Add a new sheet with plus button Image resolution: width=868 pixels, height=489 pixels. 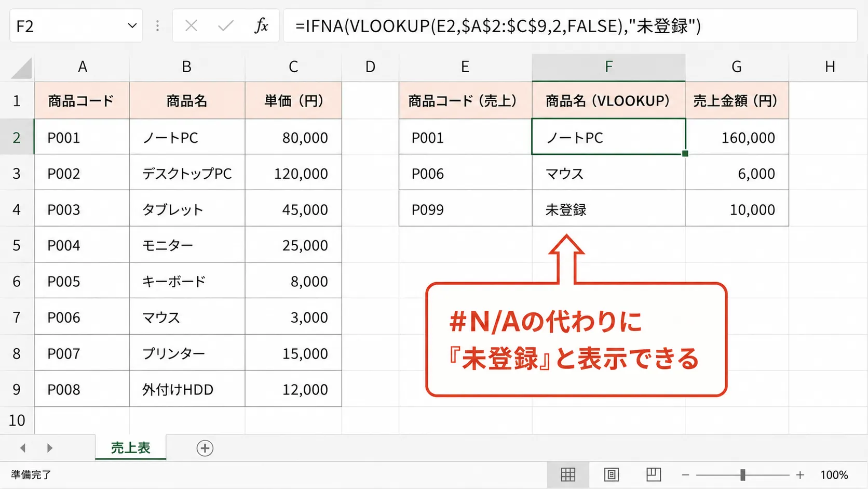pos(205,448)
